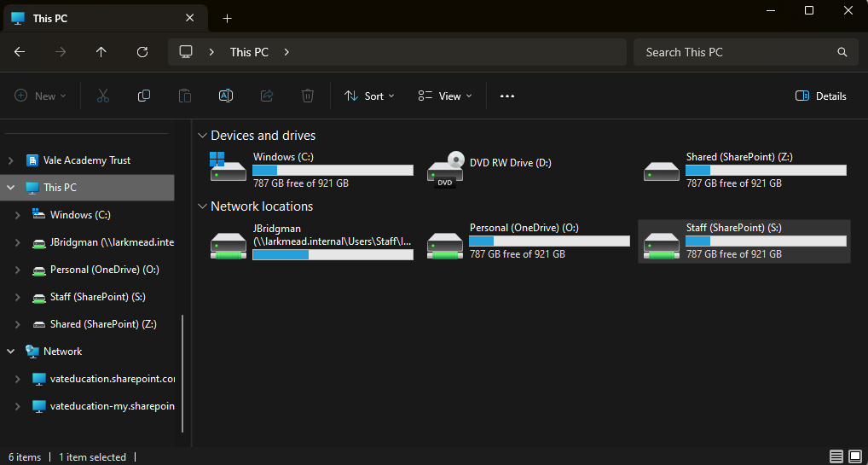This screenshot has height=465, width=868.
Task: Click the Copy icon in toolbar
Action: 144,96
